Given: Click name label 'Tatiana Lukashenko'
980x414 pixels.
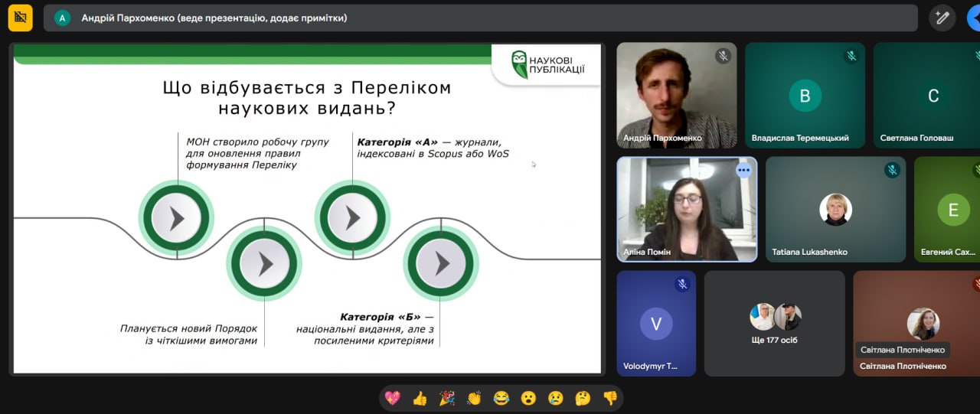Looking at the screenshot, I should (x=810, y=252).
